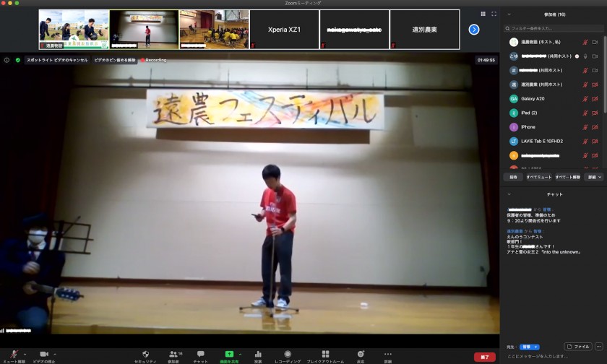Select 遠農物語 video thumbnail
The width and height of the screenshot is (607, 364).
[x=74, y=30]
